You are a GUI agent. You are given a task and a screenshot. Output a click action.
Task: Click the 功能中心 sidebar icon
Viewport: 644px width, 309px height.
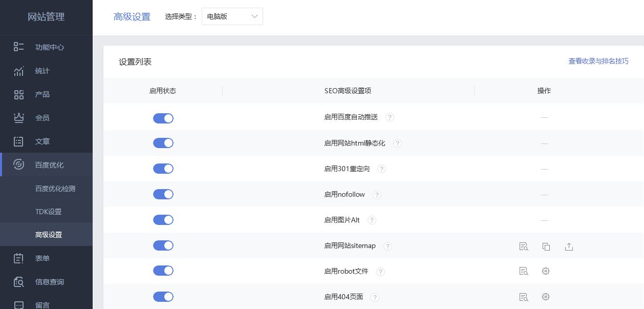coord(19,47)
